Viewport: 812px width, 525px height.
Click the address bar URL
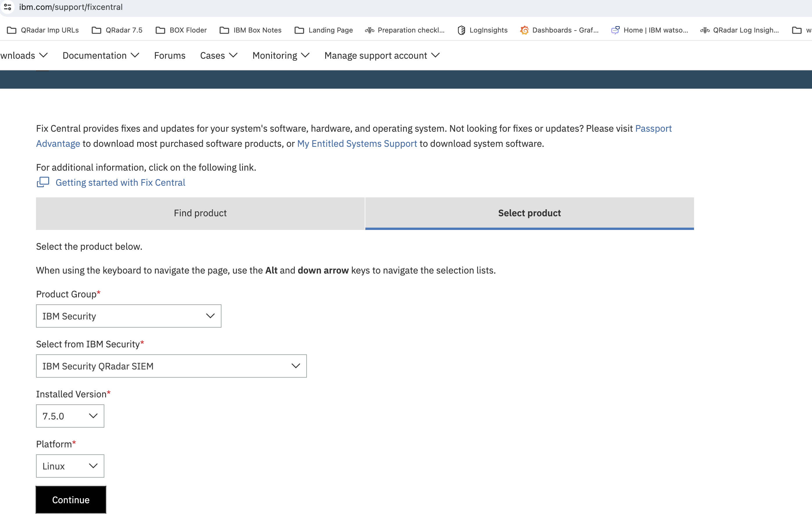[x=71, y=7]
